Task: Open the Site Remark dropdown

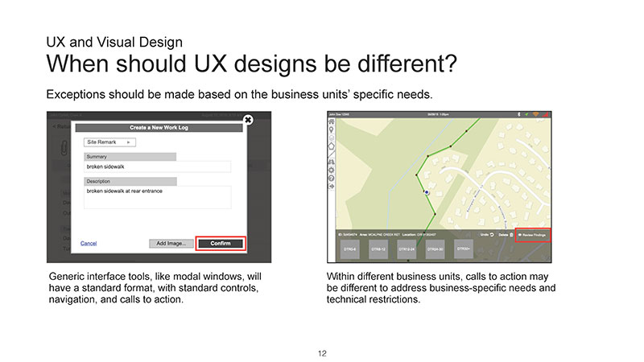Action: tap(110, 142)
